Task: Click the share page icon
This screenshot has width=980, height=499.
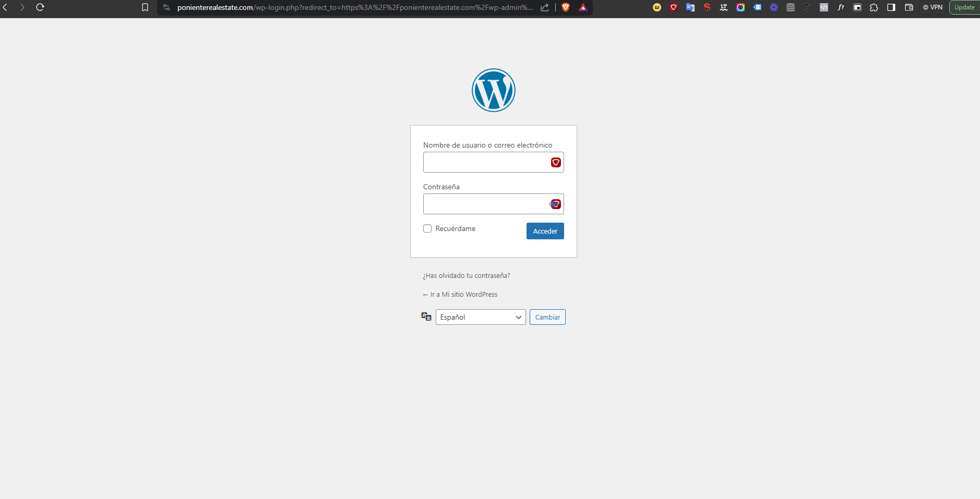Action: point(545,7)
